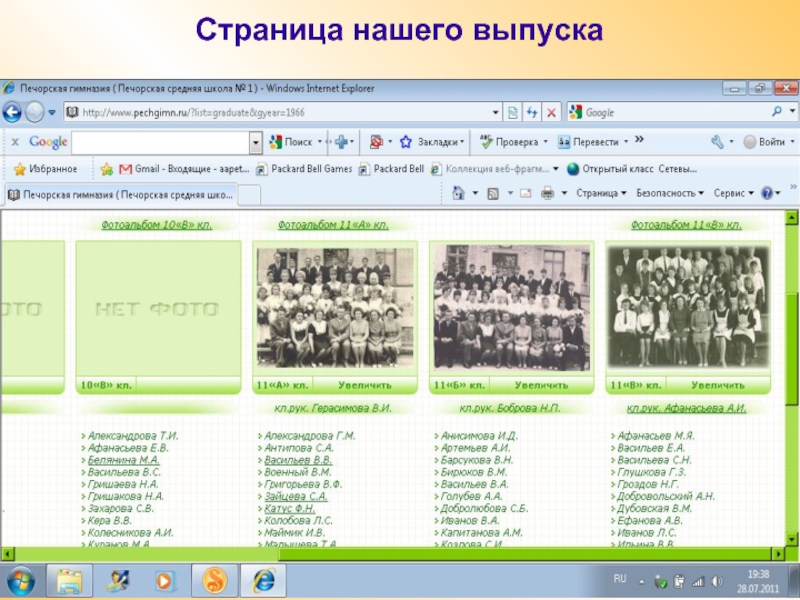Click the Refresh page icon

pyautogui.click(x=531, y=112)
